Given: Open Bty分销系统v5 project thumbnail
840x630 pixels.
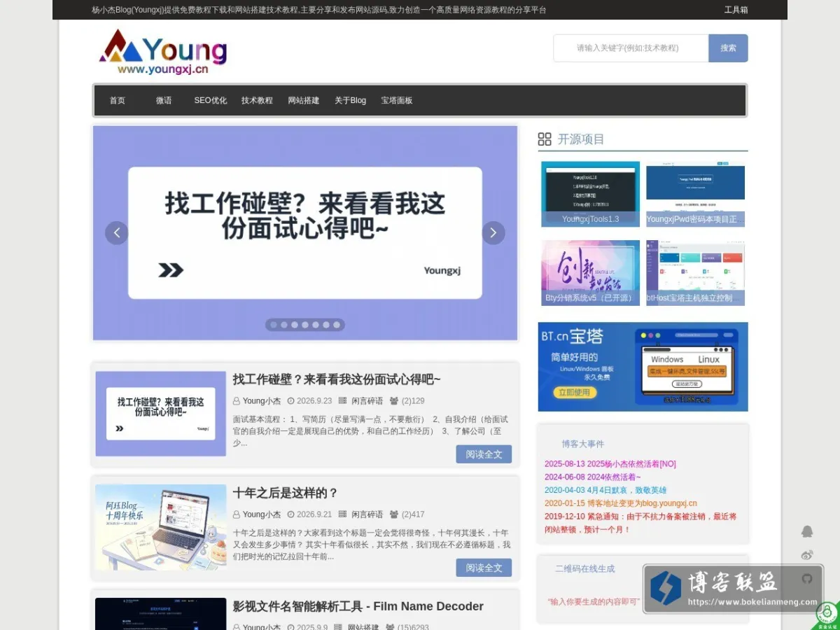Looking at the screenshot, I should point(591,273).
